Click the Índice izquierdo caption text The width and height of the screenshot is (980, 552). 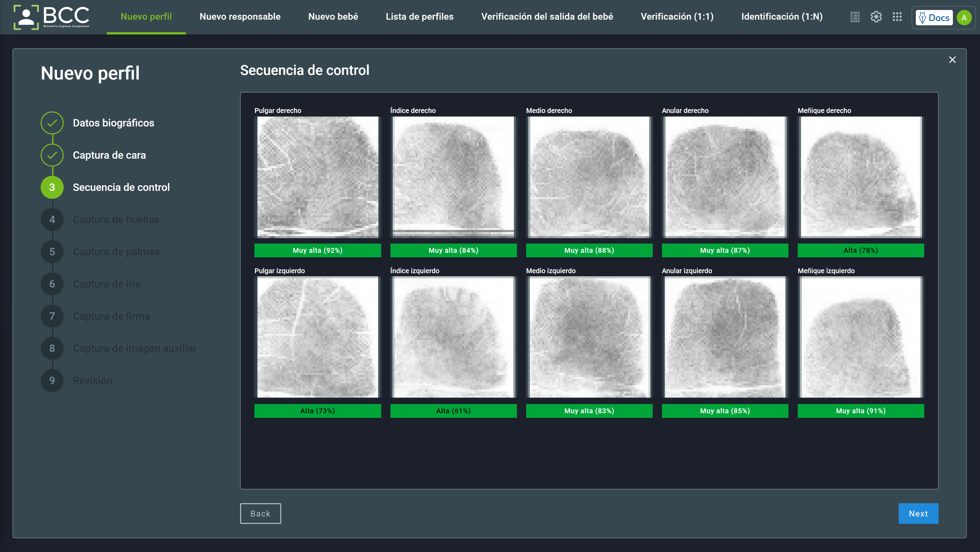[x=415, y=271]
